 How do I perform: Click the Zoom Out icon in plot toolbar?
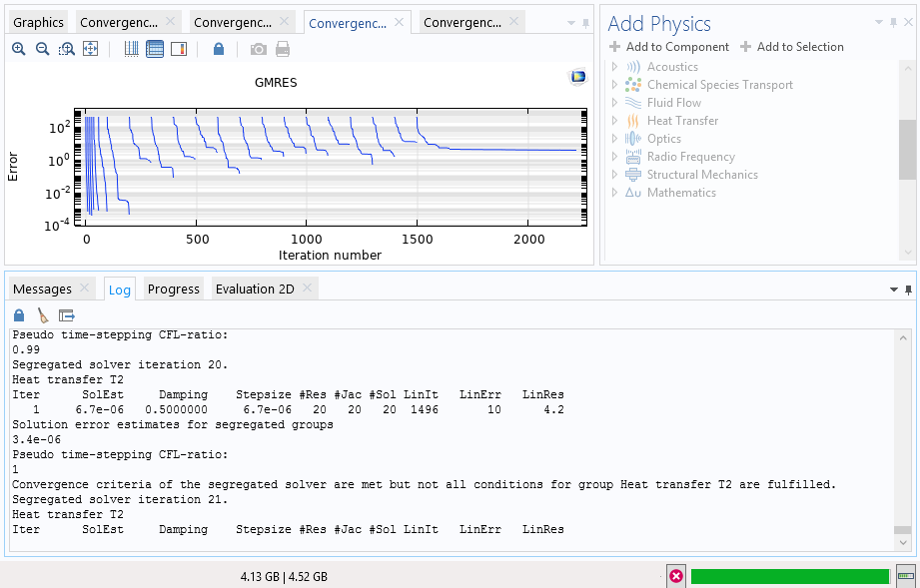click(43, 49)
